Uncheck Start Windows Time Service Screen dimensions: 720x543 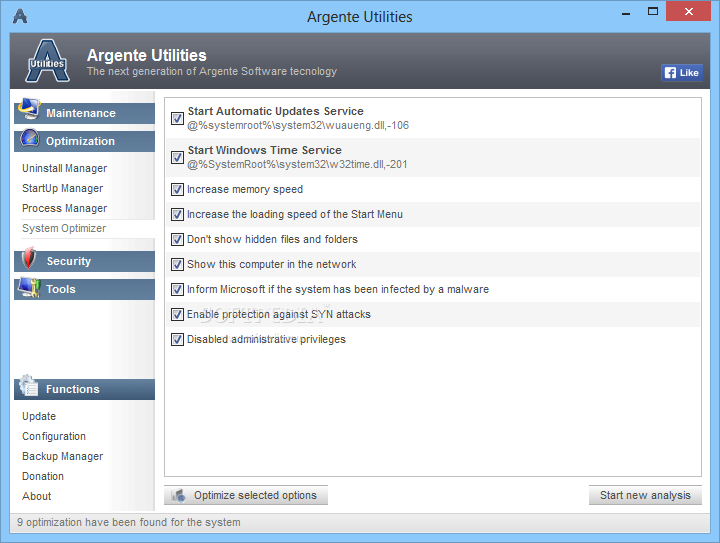[x=177, y=157]
